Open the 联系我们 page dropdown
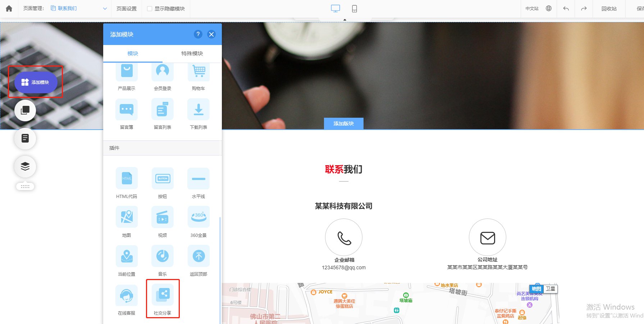 105,9
